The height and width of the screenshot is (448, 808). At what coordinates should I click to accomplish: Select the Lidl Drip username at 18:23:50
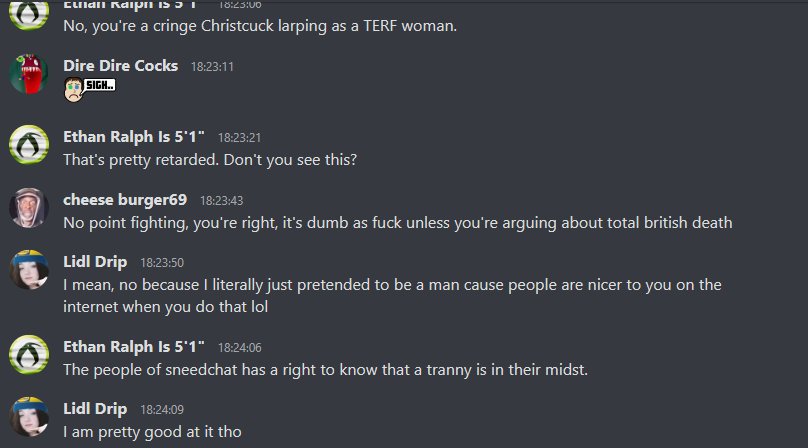pyautogui.click(x=95, y=262)
